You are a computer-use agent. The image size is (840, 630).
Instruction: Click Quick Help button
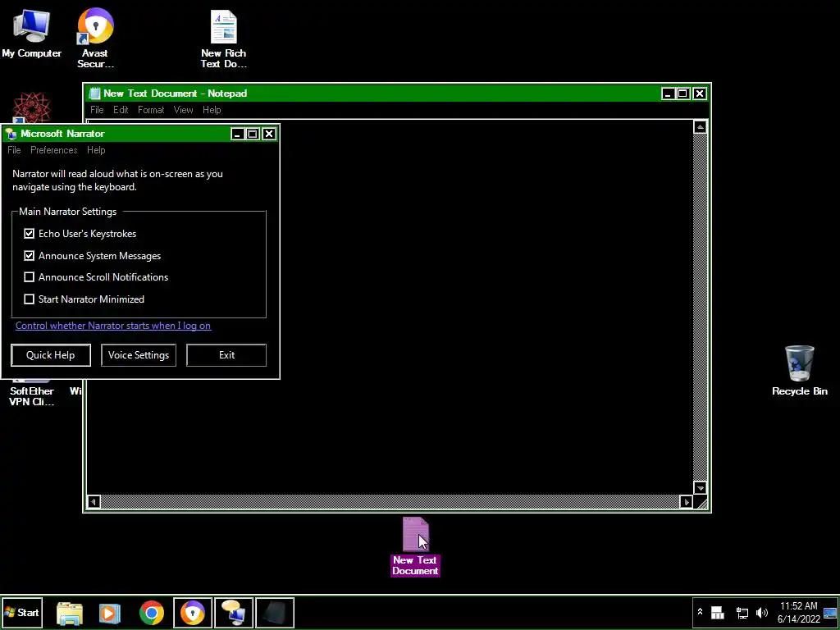[x=51, y=355]
